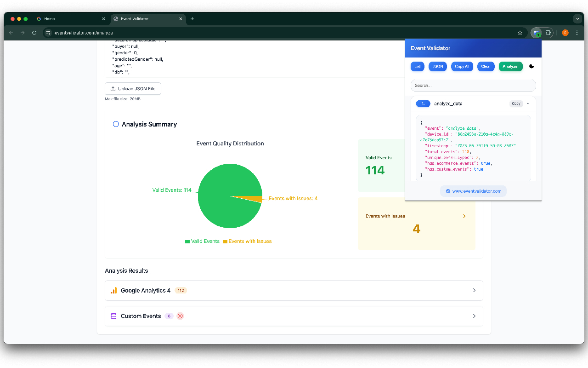Screen dimensions: 588x368
Task: Open the tab search dropdown arrow
Action: point(577,19)
